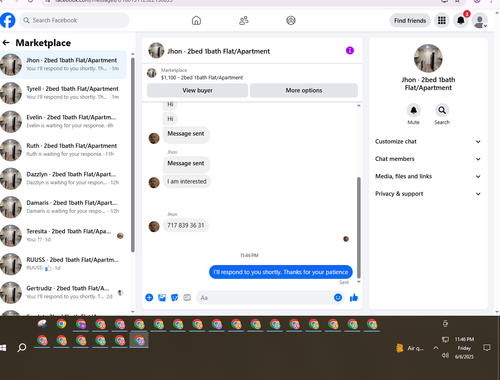Expand Privacy & support section
Viewport: 500px width, 380px height.
click(428, 194)
